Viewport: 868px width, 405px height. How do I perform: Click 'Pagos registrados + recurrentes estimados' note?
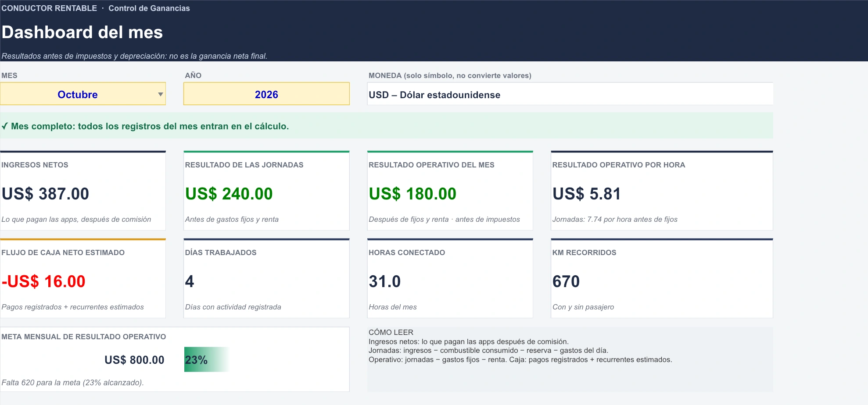[x=72, y=307]
